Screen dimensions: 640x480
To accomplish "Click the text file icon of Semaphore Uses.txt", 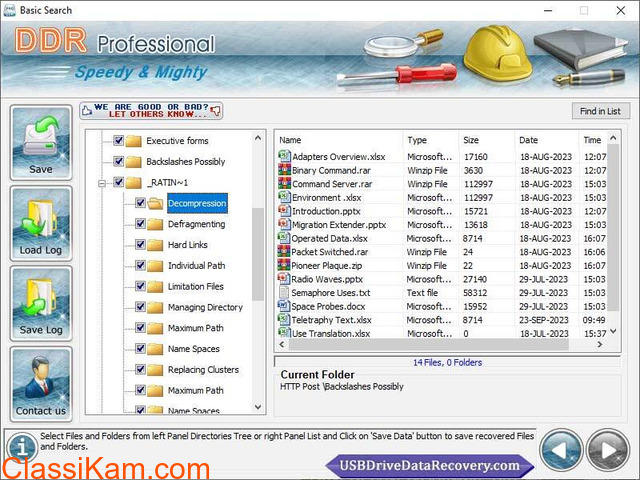I will point(284,292).
